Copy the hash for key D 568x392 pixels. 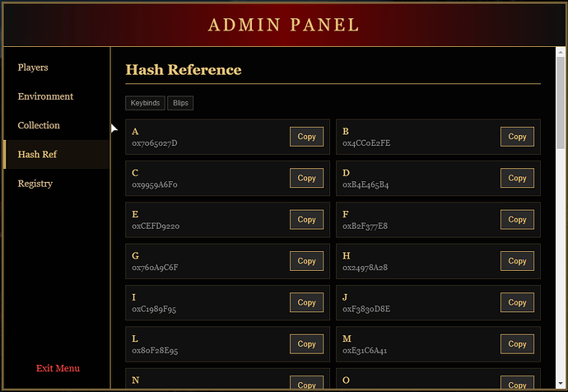point(517,178)
